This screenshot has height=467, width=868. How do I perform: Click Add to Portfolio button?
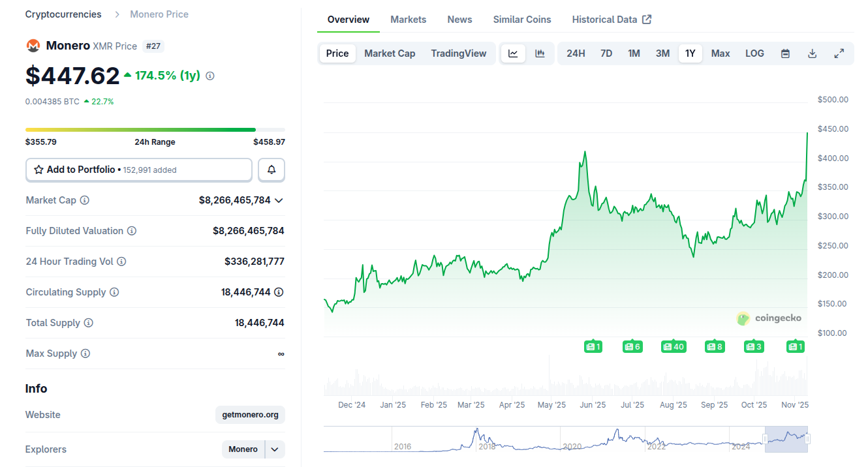click(138, 170)
